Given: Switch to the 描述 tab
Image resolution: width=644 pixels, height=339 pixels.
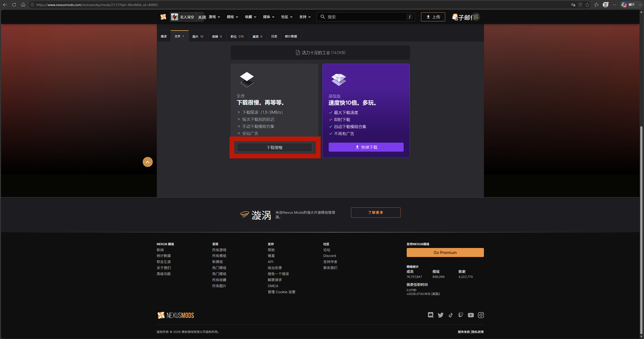Looking at the screenshot, I should coord(164,37).
